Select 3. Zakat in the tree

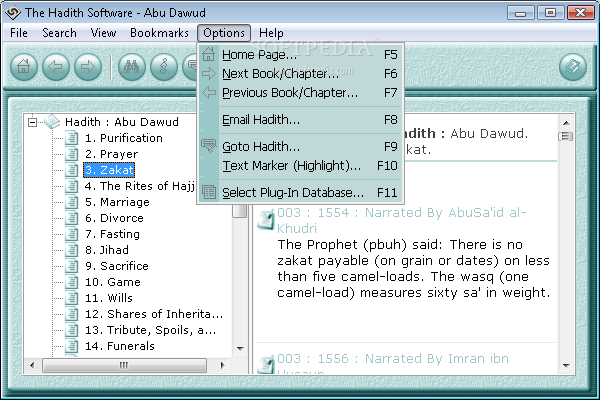(109, 170)
